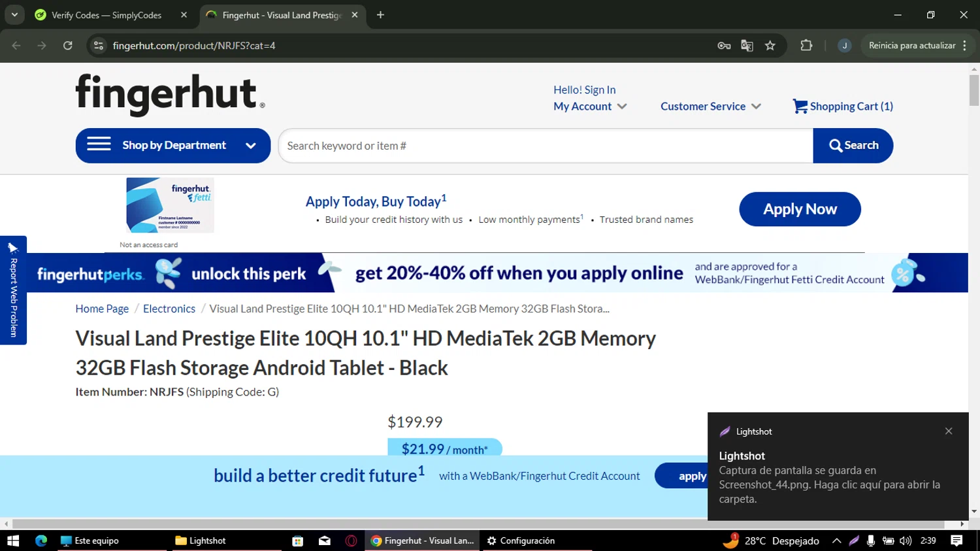The height and width of the screenshot is (551, 980).
Task: Open the Mail app from taskbar
Action: tap(325, 541)
